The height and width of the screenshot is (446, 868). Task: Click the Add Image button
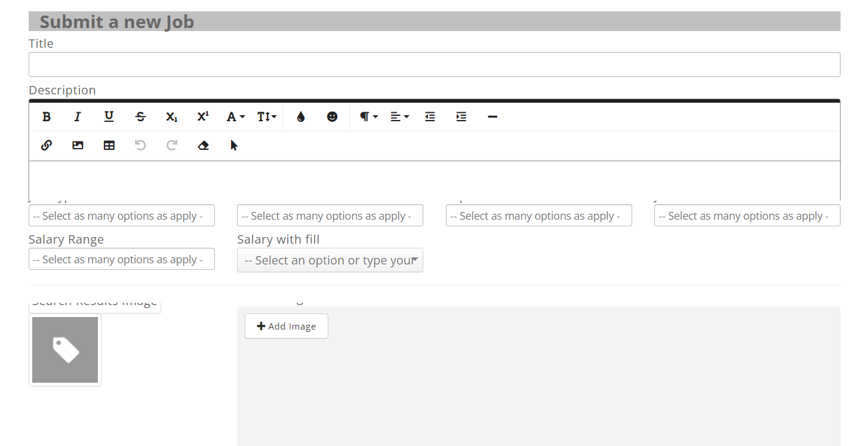pos(287,326)
